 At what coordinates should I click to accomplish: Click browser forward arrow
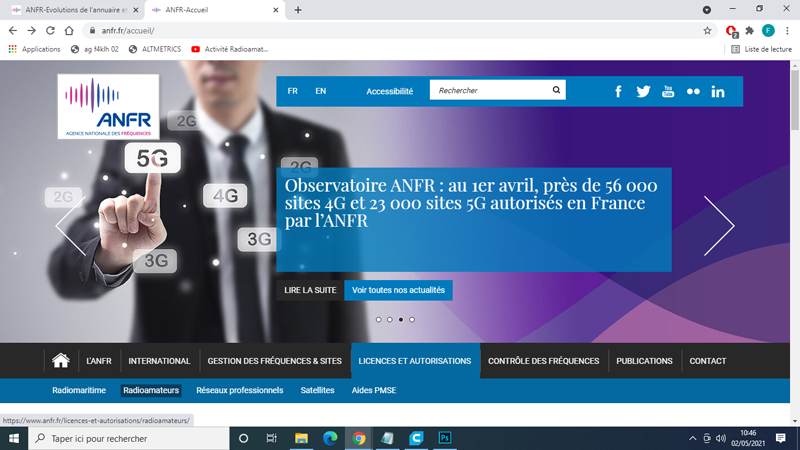pyautogui.click(x=32, y=31)
